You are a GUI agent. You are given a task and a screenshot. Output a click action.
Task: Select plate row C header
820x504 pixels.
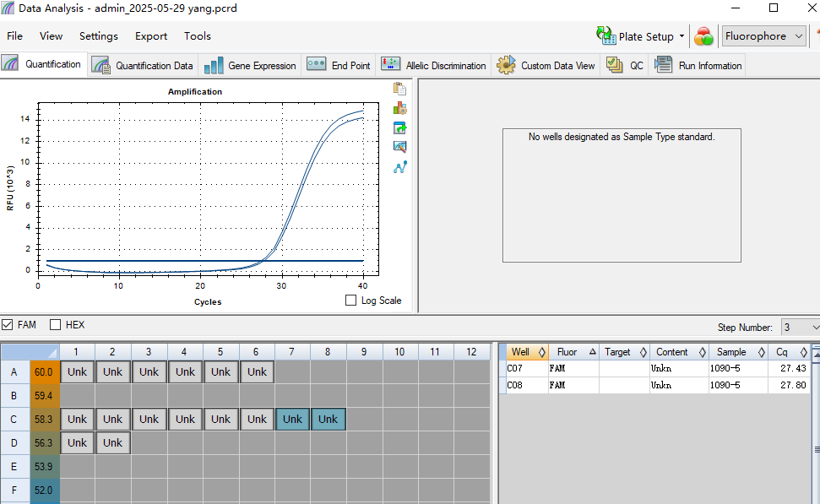click(x=14, y=420)
